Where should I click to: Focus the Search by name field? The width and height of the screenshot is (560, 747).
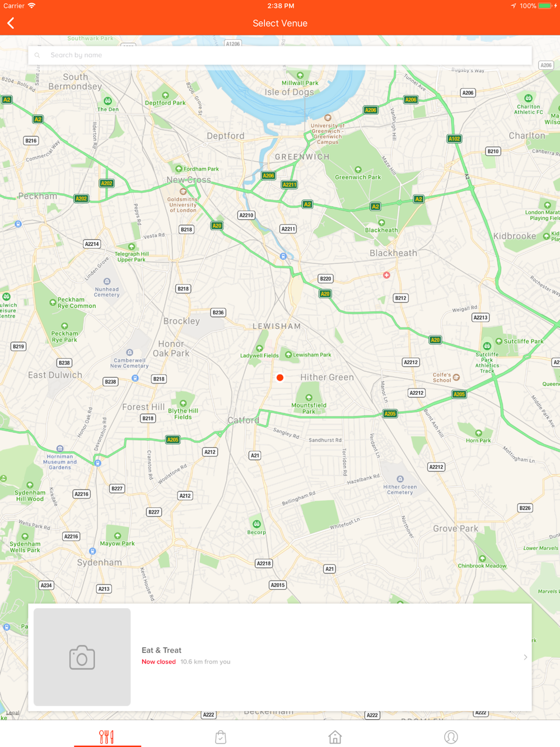pyautogui.click(x=280, y=55)
